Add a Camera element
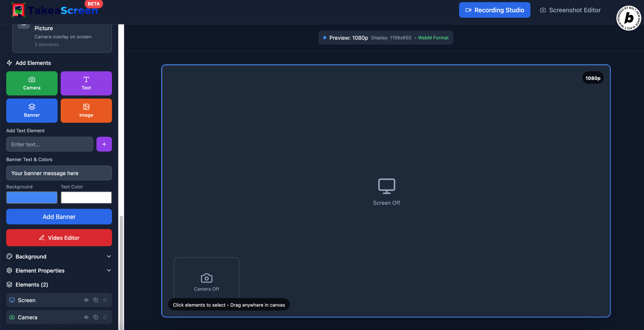The height and width of the screenshot is (330, 644). [32, 83]
